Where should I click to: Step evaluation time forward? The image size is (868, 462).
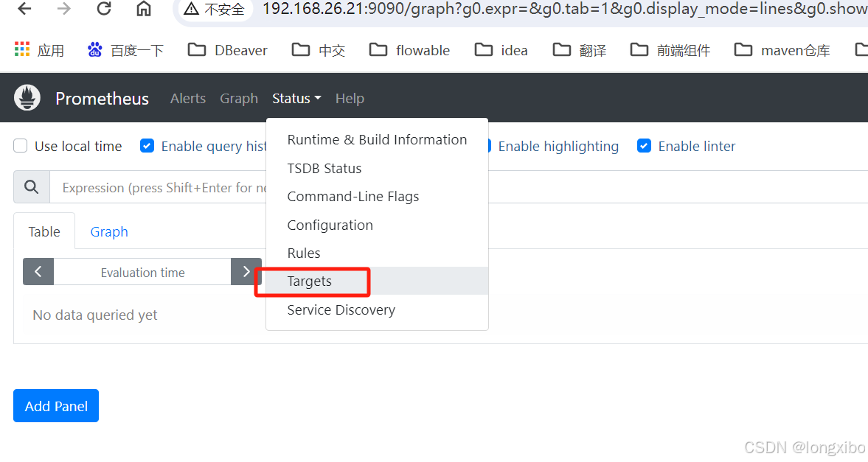(246, 272)
